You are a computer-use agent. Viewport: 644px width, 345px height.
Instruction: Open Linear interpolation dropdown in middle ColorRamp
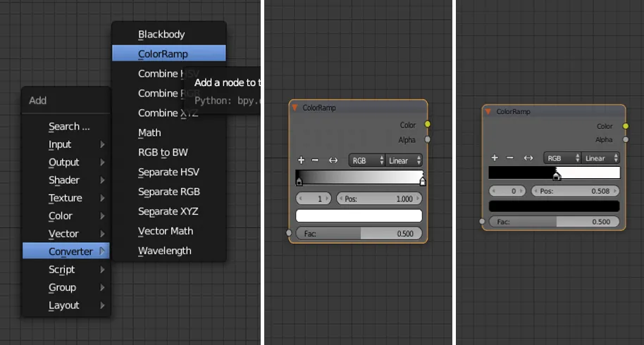pos(404,161)
